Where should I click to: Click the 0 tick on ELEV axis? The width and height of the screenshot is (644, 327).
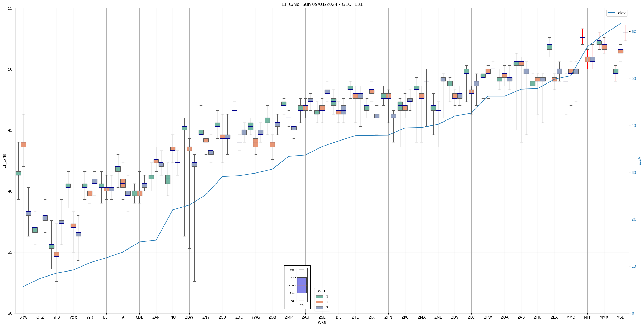tap(633, 313)
